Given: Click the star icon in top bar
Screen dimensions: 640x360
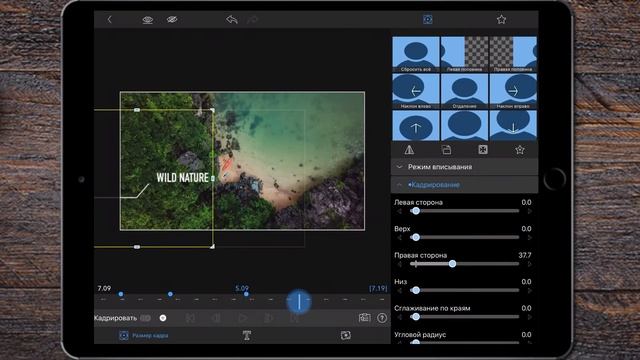Looking at the screenshot, I should click(x=501, y=19).
